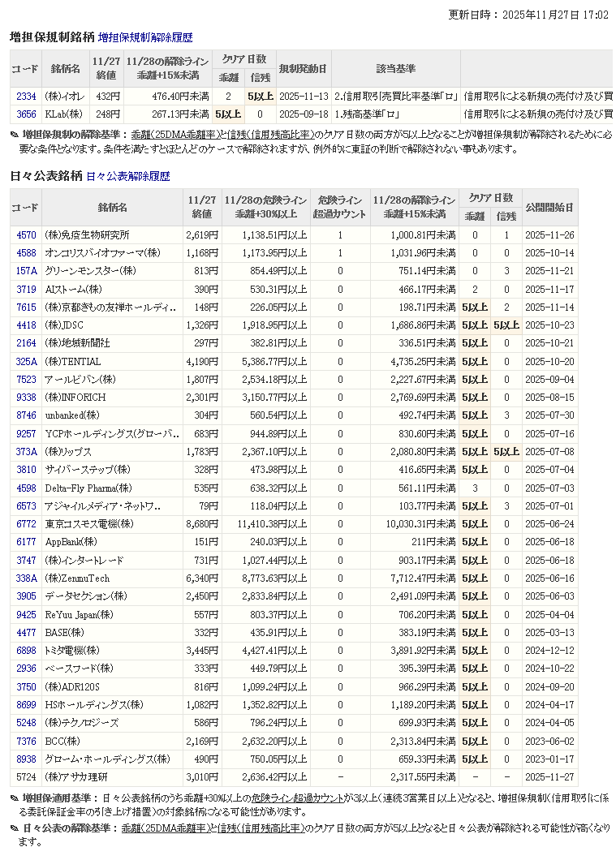The image size is (616, 860).
Task: Click code 7376 BCC link
Action: (26, 741)
